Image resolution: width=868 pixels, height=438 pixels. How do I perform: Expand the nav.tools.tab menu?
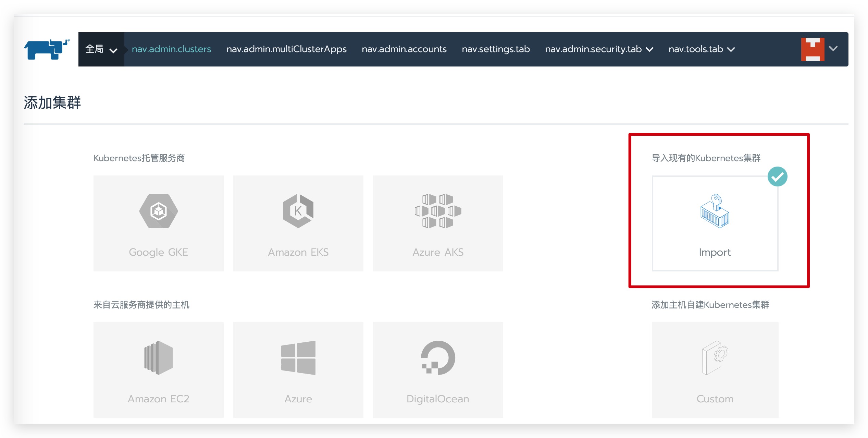[702, 49]
